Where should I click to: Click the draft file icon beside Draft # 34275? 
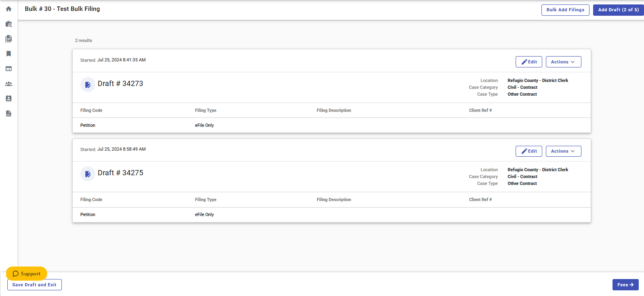point(88,174)
